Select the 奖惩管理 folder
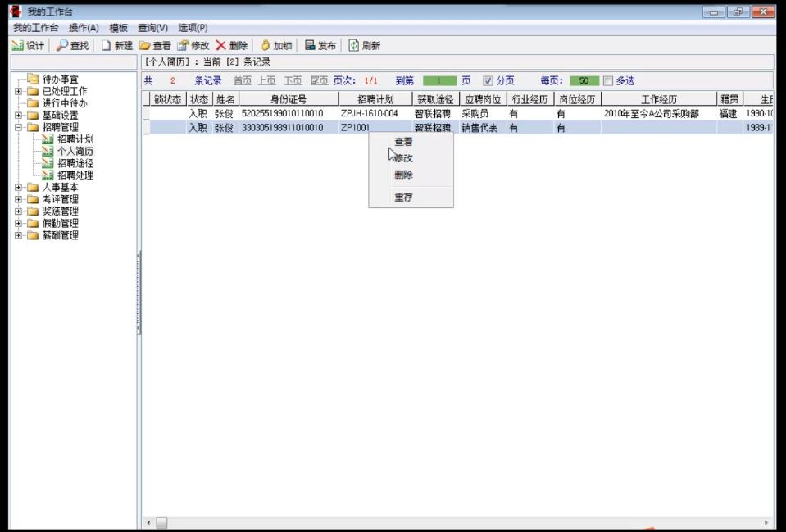 click(x=60, y=211)
